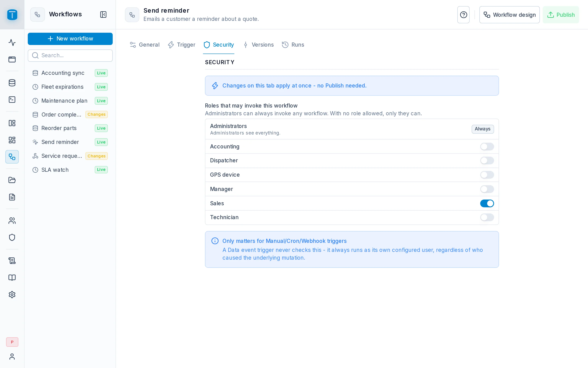Select the active workflows icon in sidebar
This screenshot has width=588, height=368.
(x=12, y=157)
